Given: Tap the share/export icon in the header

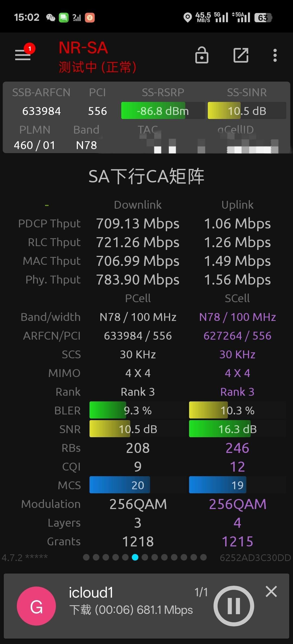Looking at the screenshot, I should [241, 55].
